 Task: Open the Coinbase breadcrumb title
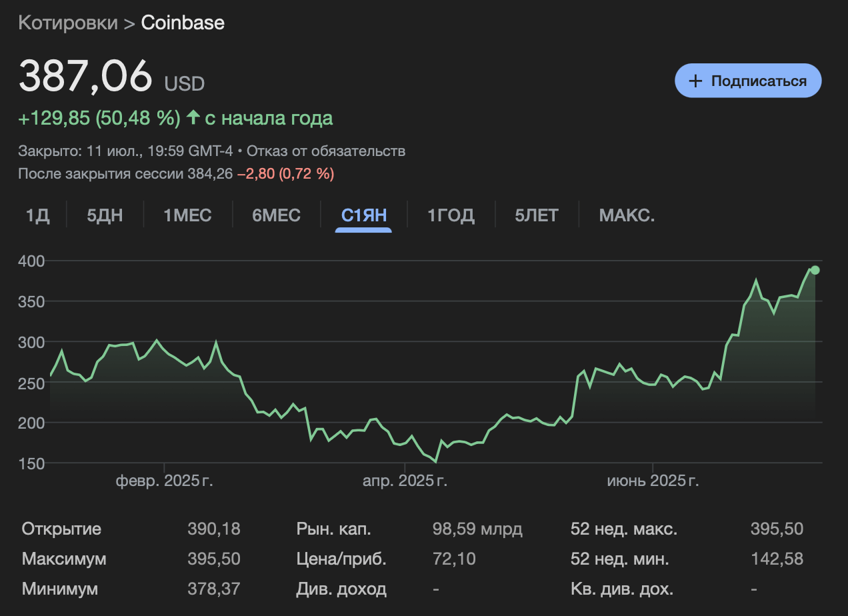coord(183,23)
